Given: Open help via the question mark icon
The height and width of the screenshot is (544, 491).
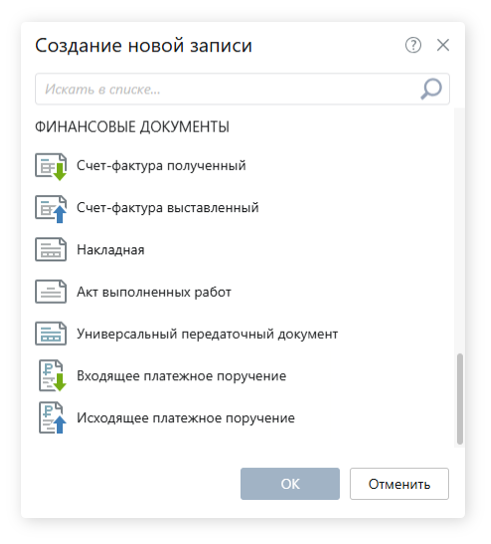Looking at the screenshot, I should [413, 45].
